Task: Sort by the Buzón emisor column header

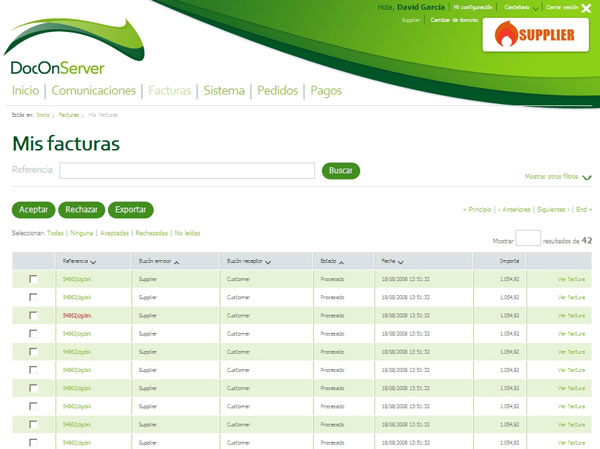Action: 159,261
